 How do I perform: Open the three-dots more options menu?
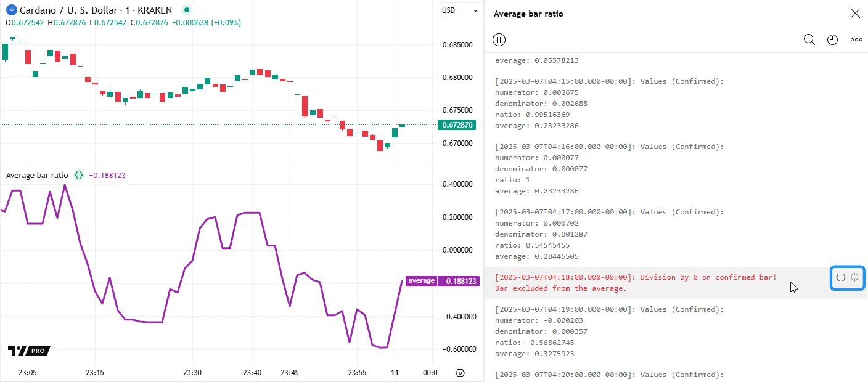(x=856, y=40)
